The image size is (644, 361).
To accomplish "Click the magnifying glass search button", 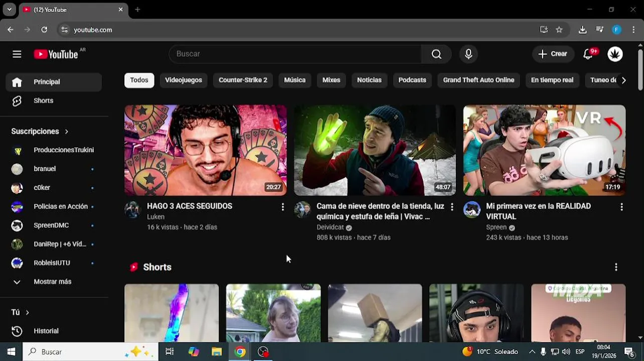I will click(x=436, y=54).
